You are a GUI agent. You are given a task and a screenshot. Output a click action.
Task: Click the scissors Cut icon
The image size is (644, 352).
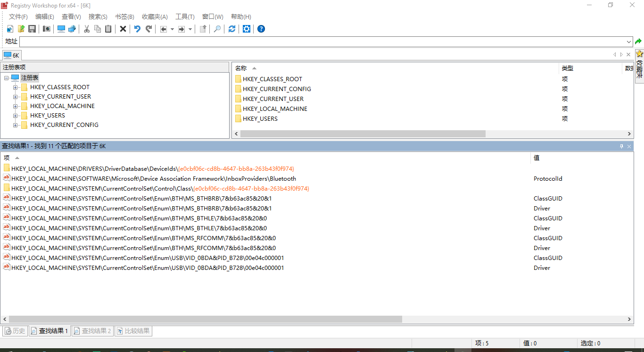[x=87, y=29]
